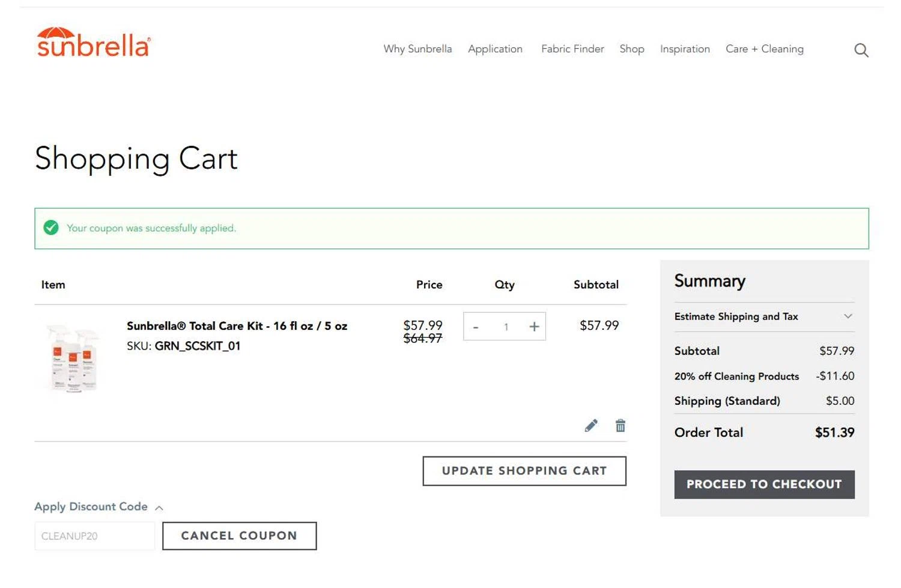The image size is (901, 588).
Task: Click the Sunbrella logo
Action: (x=94, y=42)
